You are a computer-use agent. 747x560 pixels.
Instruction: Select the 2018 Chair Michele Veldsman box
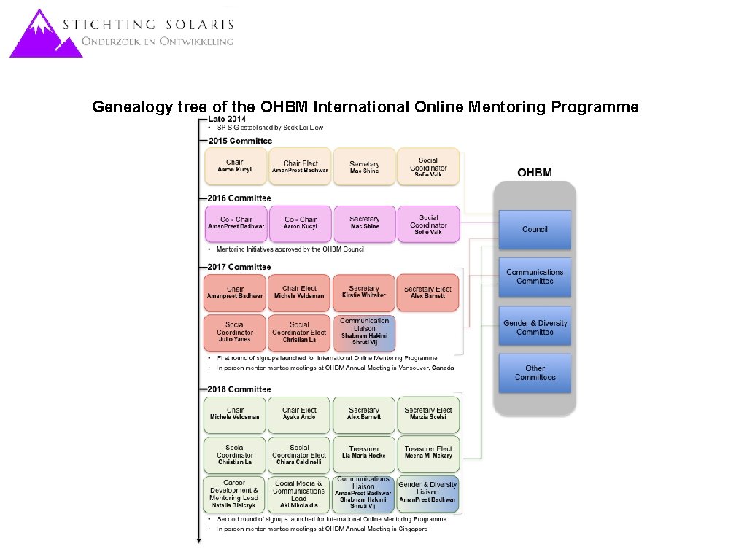235,415
